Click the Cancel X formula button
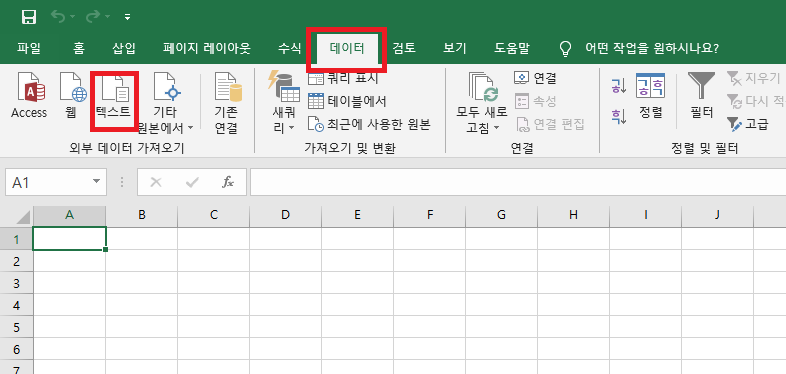The height and width of the screenshot is (374, 786). [x=156, y=182]
